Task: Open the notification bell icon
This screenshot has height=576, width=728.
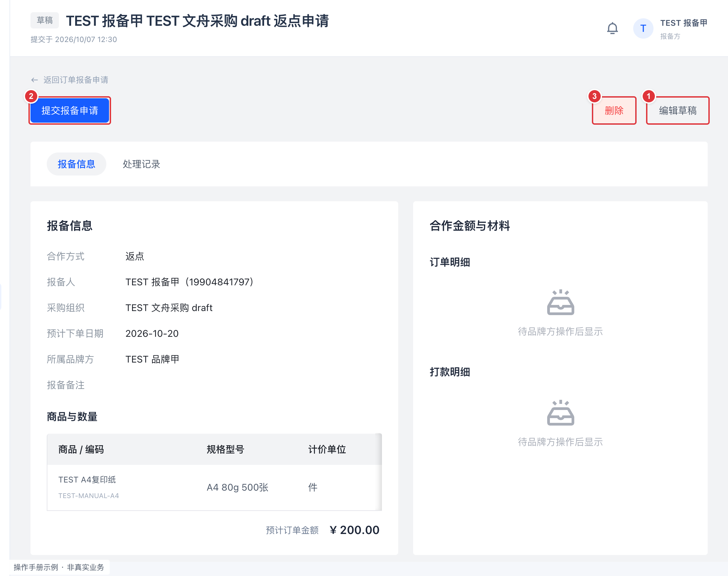Action: pos(612,28)
